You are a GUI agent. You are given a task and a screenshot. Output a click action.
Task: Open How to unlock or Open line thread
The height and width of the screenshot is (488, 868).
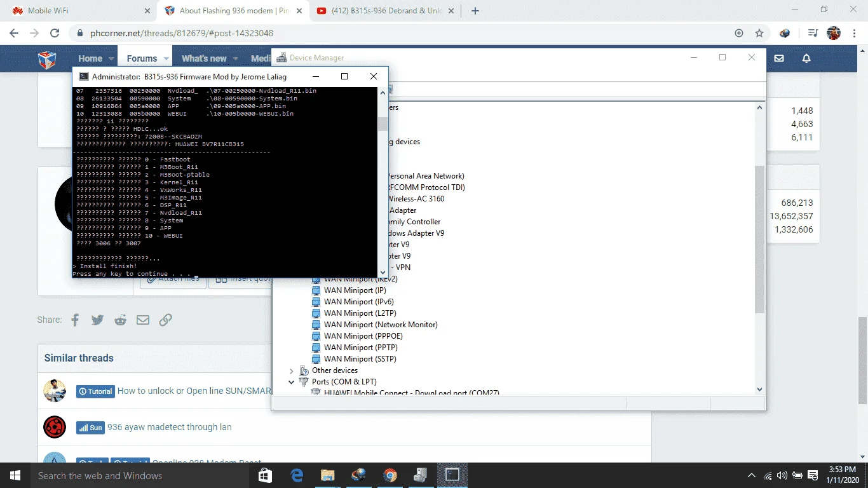click(x=194, y=391)
